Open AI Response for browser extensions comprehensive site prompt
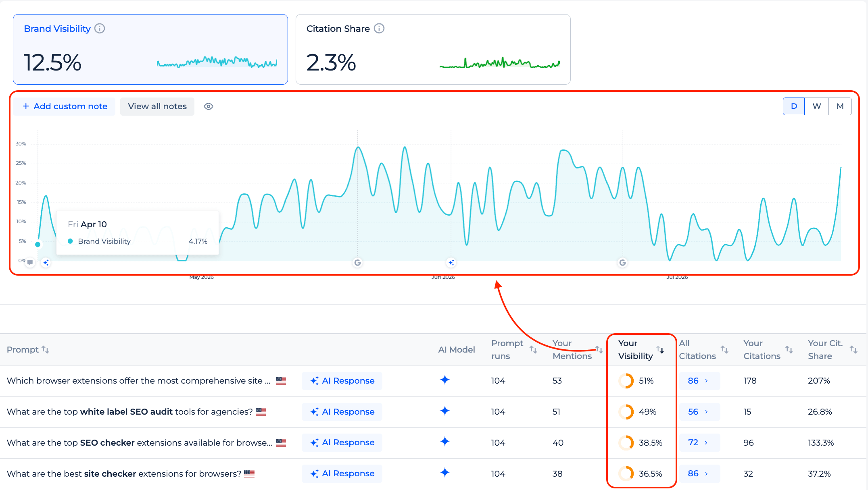 pyautogui.click(x=342, y=381)
